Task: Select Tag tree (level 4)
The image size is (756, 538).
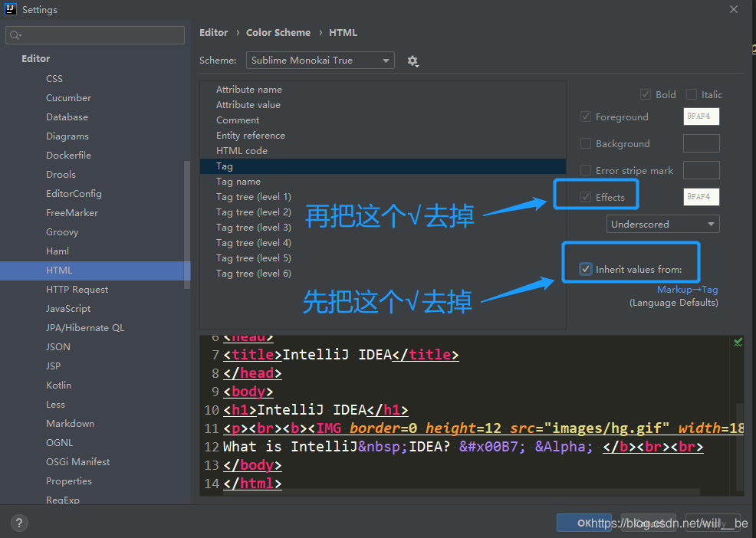Action: tap(383, 243)
